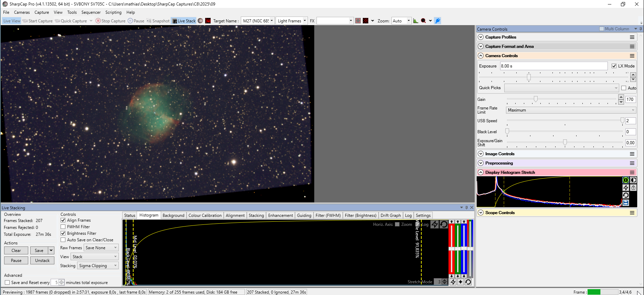Click the Clear button in Actions

tap(16, 251)
